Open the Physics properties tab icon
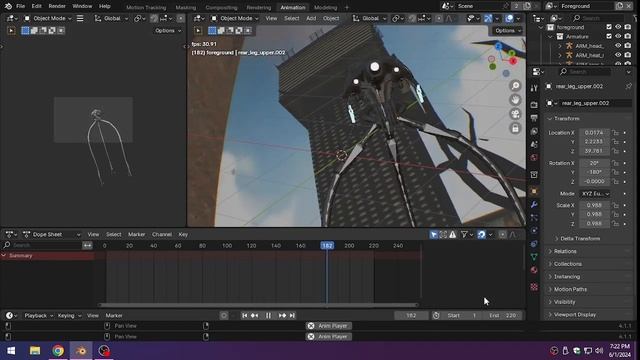Image resolution: width=640 pixels, height=360 pixels. pyautogui.click(x=534, y=231)
